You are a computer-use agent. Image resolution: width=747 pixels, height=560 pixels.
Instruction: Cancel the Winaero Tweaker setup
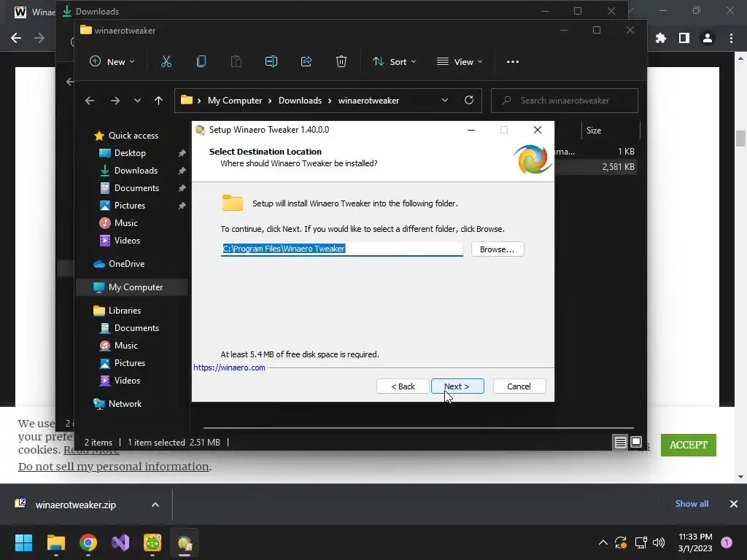[x=519, y=386]
